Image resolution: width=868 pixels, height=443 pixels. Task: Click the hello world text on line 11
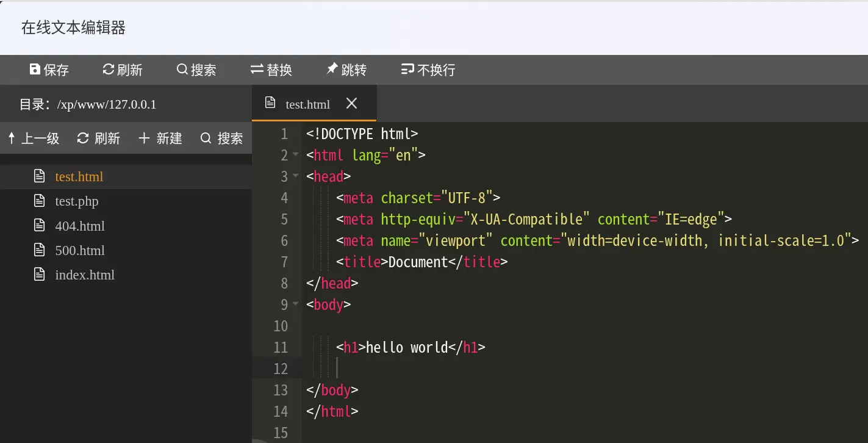click(407, 347)
